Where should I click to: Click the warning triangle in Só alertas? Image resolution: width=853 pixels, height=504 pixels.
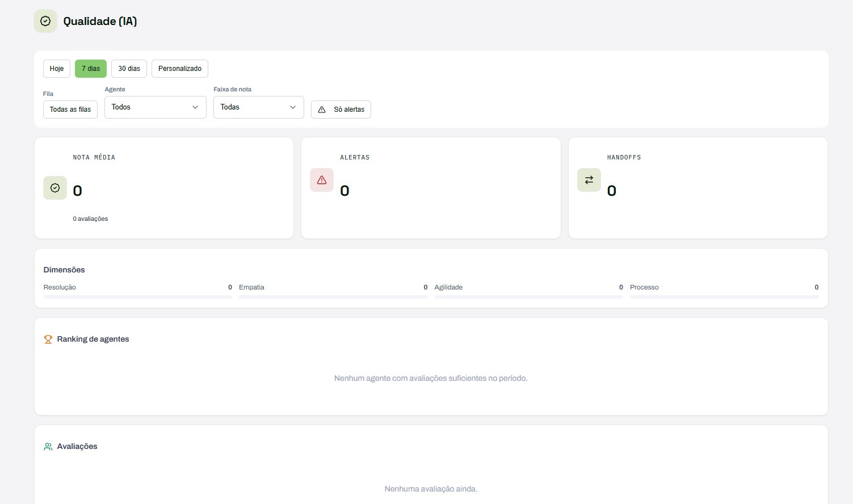point(322,110)
